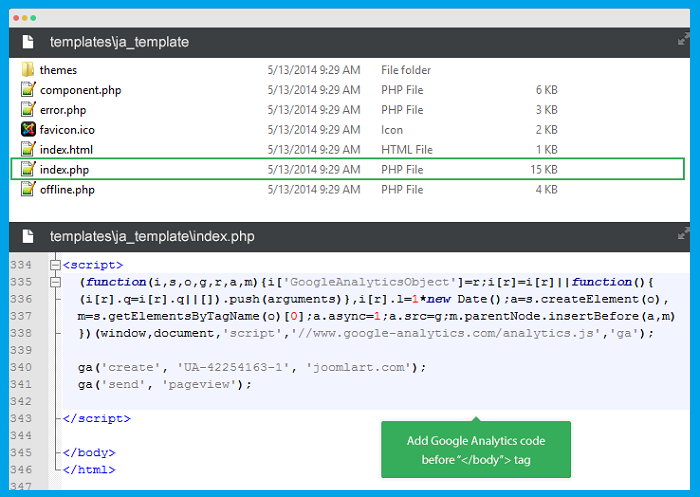700x497 pixels.
Task: Click 'GoogleAnalyticsObject' string in line 335
Action: pos(370,282)
